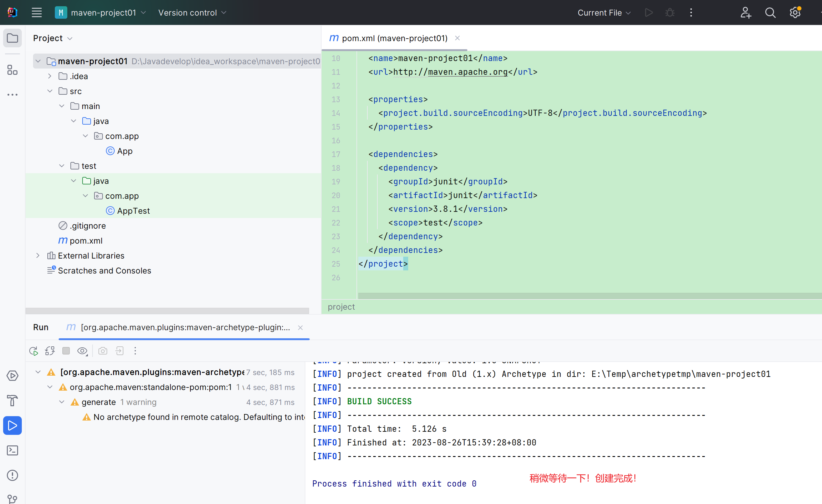Expand External Libraries node
822x504 pixels.
[x=38, y=255]
